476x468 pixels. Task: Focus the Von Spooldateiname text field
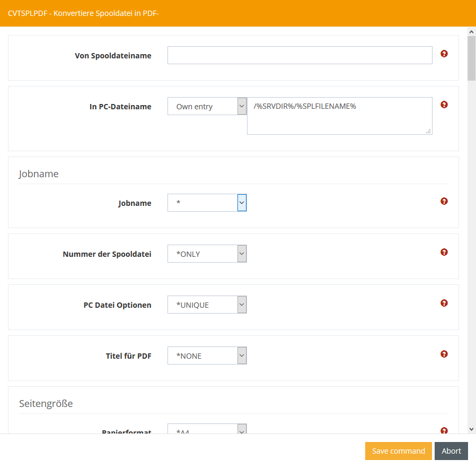pyautogui.click(x=299, y=55)
